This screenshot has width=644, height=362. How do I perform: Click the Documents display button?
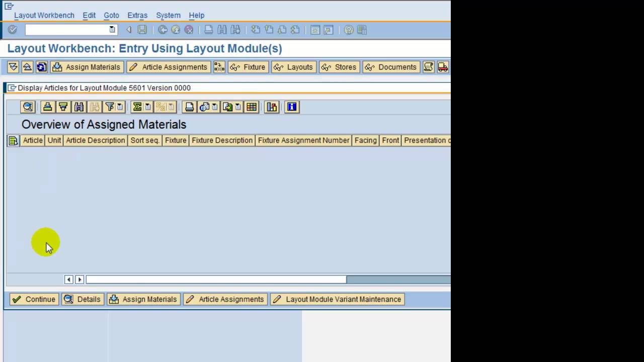point(391,67)
